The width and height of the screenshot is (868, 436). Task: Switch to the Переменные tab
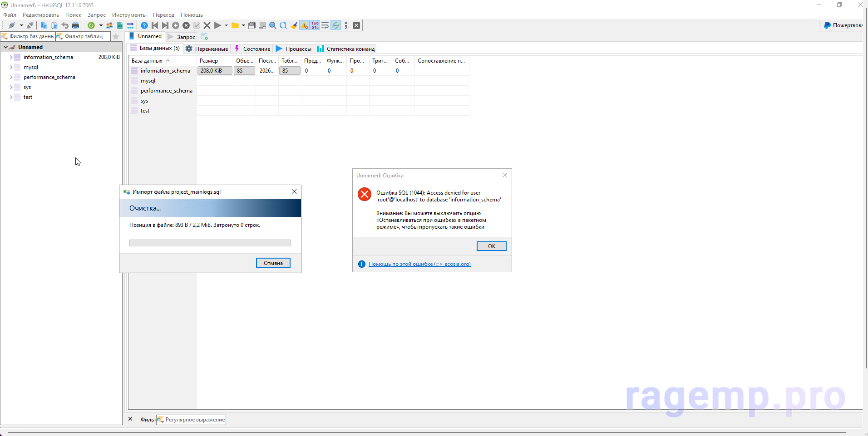(207, 49)
